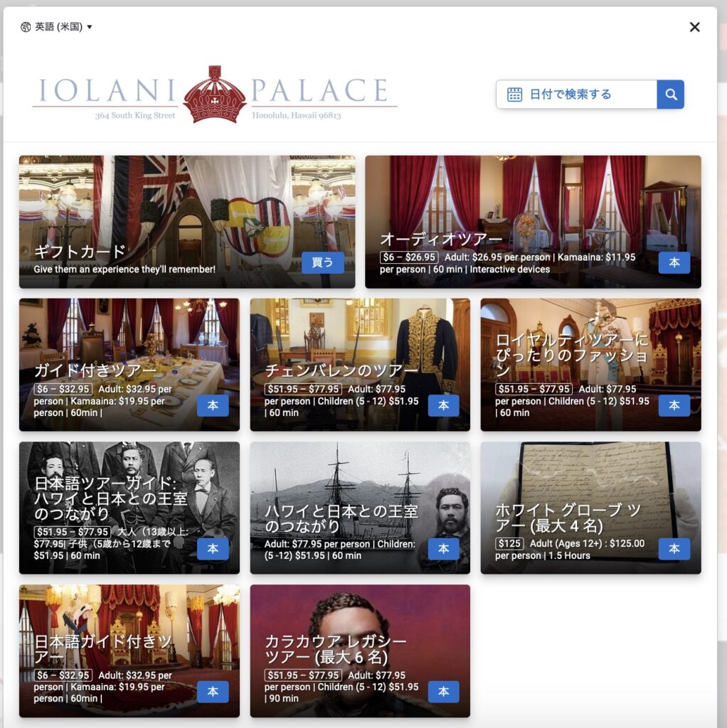The width and height of the screenshot is (727, 728).
Task: Click the globe language icon
Action: point(26,27)
